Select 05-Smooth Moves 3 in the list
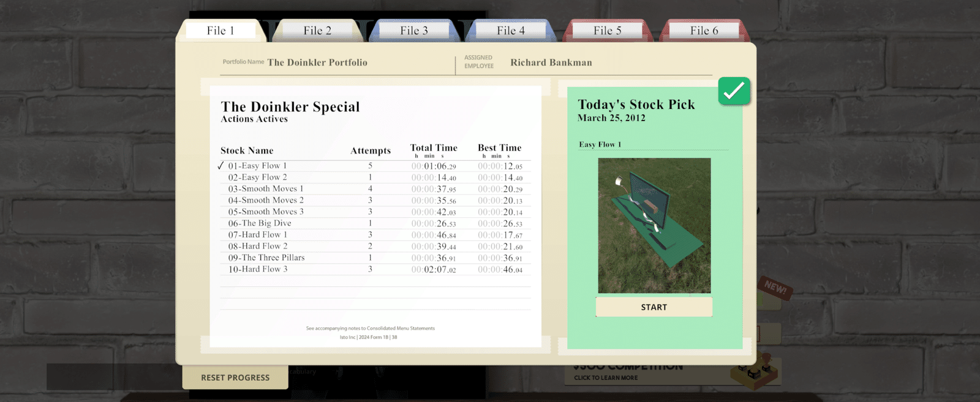980x402 pixels. [375, 212]
